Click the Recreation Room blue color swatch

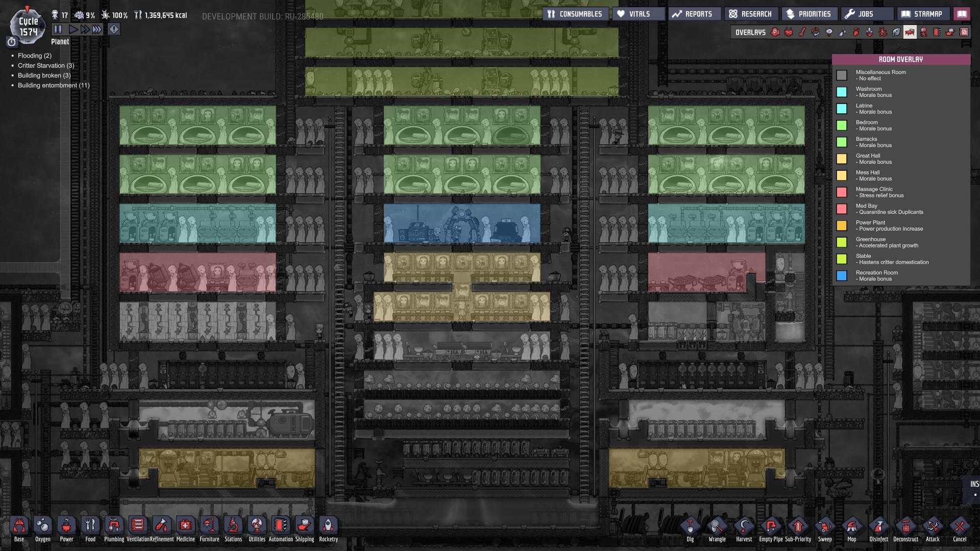tap(842, 275)
